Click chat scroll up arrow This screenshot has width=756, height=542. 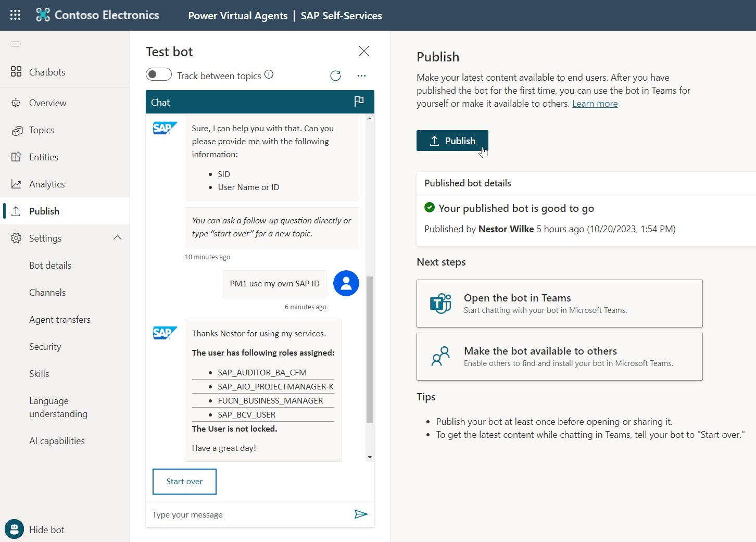370,119
